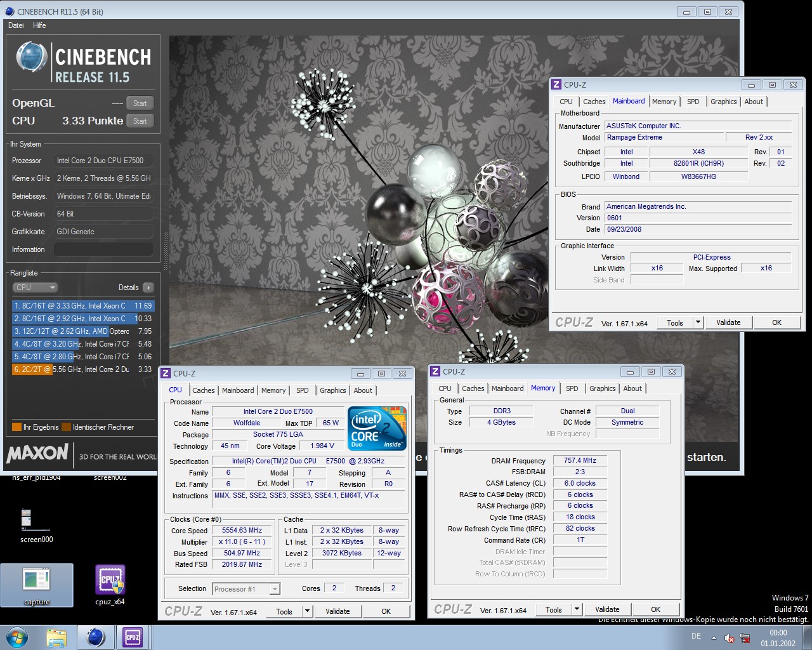Expand Tools dropdown arrow in CPU tab CPU-Z

pos(307,611)
